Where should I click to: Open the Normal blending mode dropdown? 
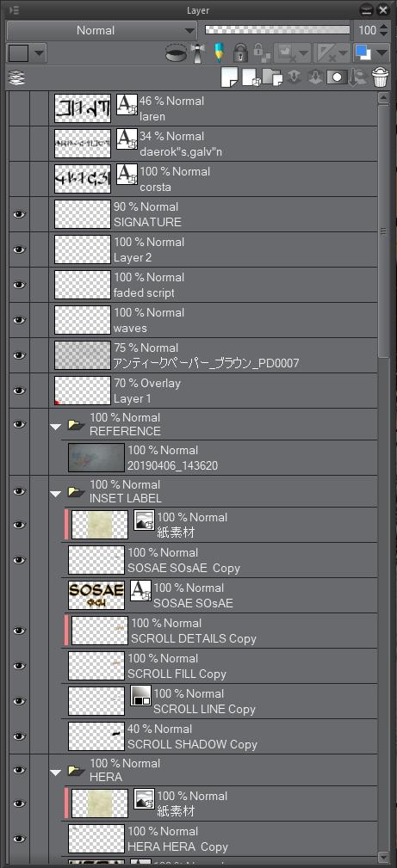tap(102, 30)
